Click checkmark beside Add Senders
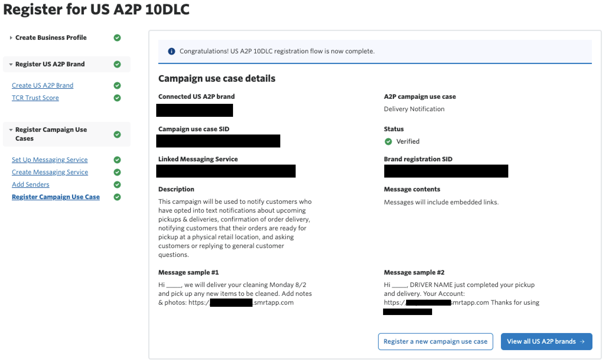This screenshot has width=609, height=364. (117, 185)
